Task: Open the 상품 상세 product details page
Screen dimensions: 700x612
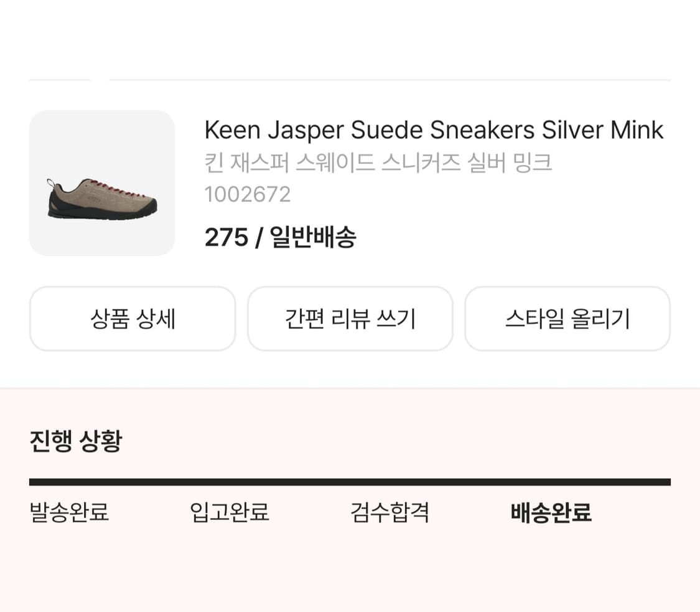Action: click(133, 318)
